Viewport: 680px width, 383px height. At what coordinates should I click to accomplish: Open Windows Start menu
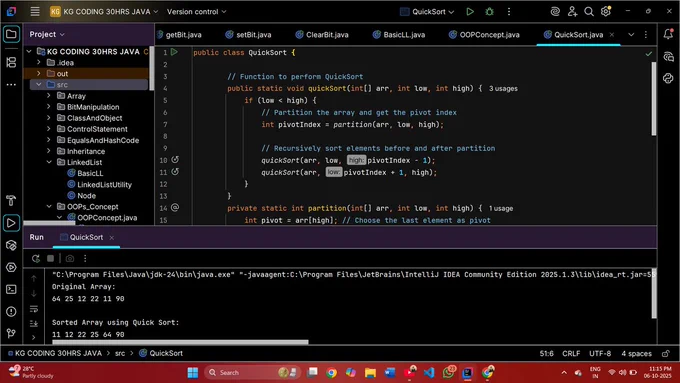tap(193, 373)
